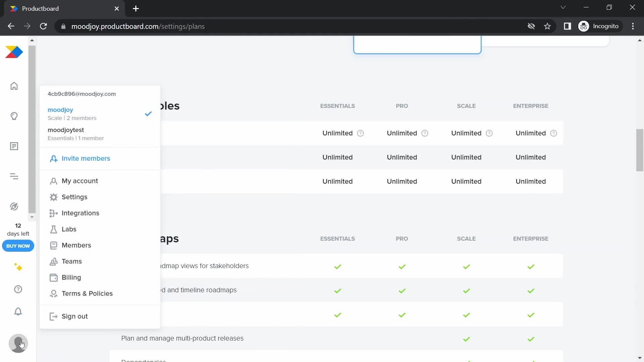Click Essentials checkmark for stakeholder roadmap views
Screen dimensions: 644x362
[338, 267]
